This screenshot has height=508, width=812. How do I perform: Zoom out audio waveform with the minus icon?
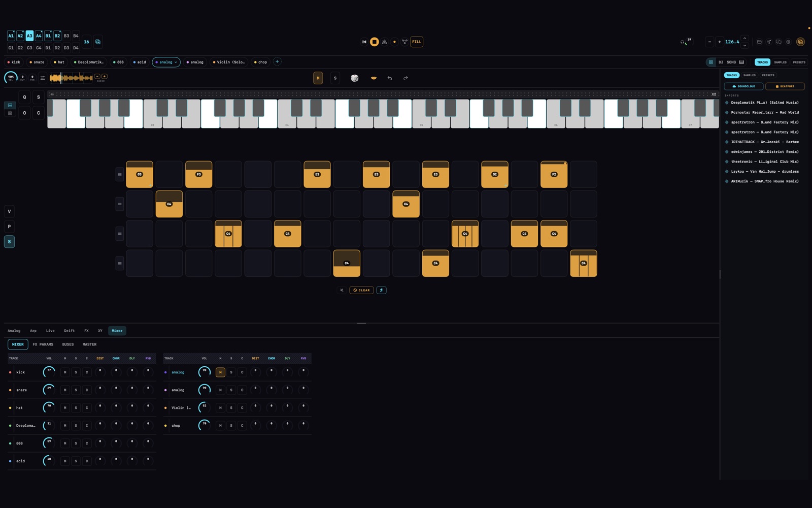[x=97, y=77]
